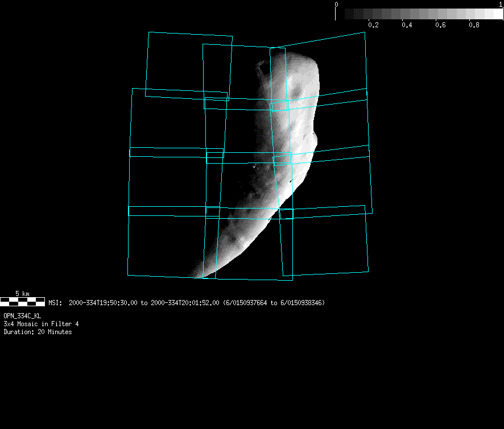Select the 0.4 tick label on the color bar

[407, 25]
